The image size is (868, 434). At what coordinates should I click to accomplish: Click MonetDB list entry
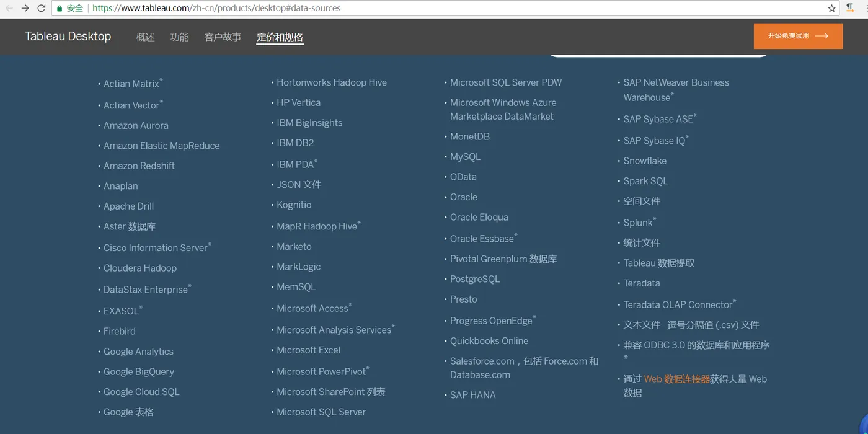[x=470, y=136]
